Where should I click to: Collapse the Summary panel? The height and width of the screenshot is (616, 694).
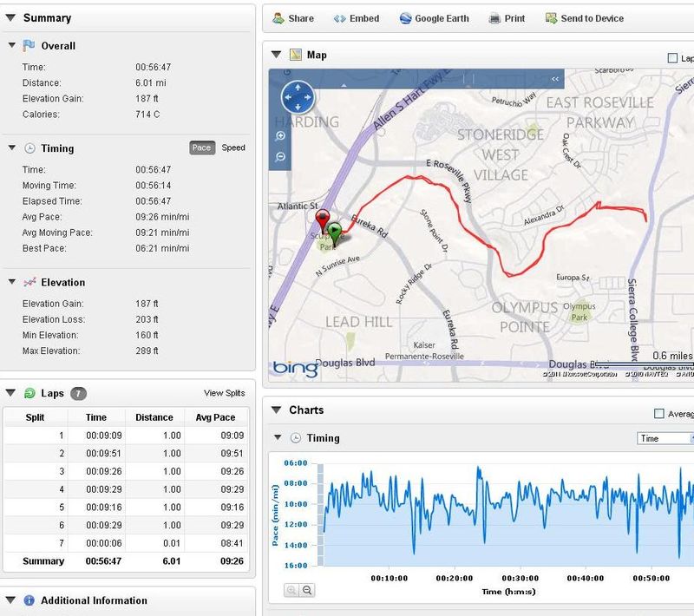coord(11,18)
